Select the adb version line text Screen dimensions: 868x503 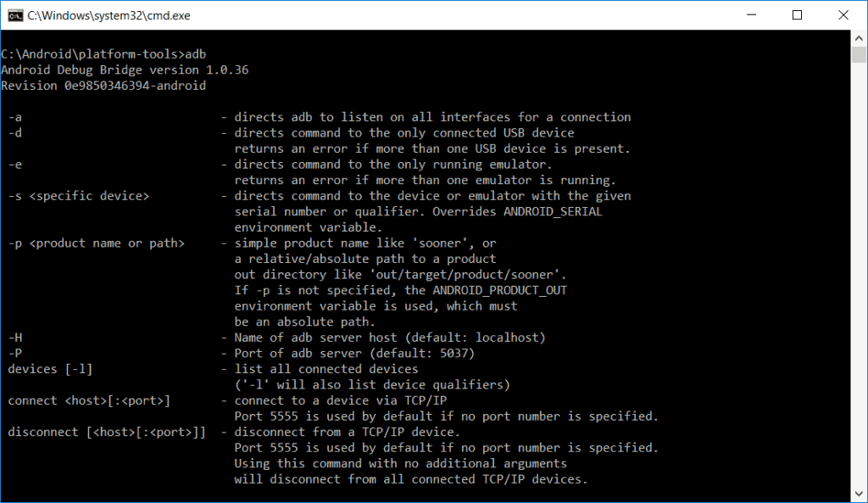[122, 69]
